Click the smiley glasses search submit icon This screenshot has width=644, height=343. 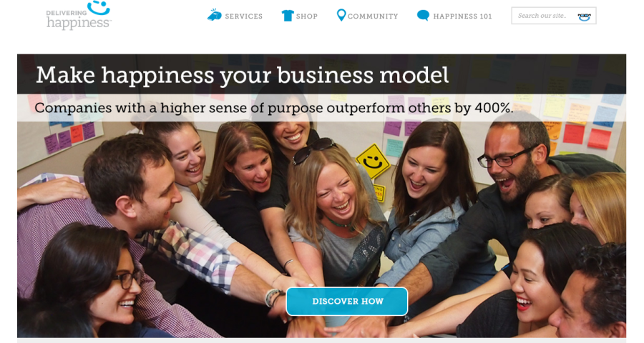pos(584,17)
